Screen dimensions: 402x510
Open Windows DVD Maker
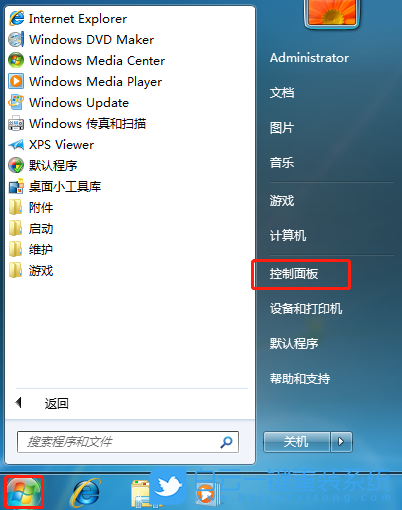point(81,40)
